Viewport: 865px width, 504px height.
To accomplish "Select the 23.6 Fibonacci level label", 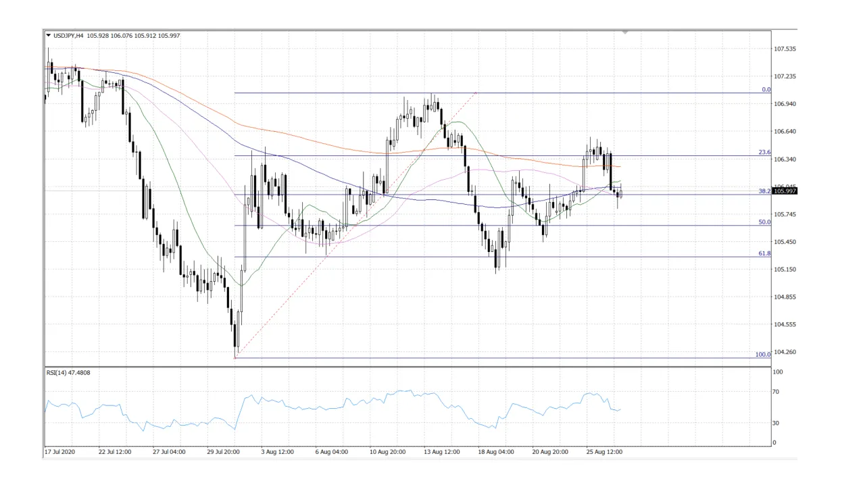I will pyautogui.click(x=764, y=152).
